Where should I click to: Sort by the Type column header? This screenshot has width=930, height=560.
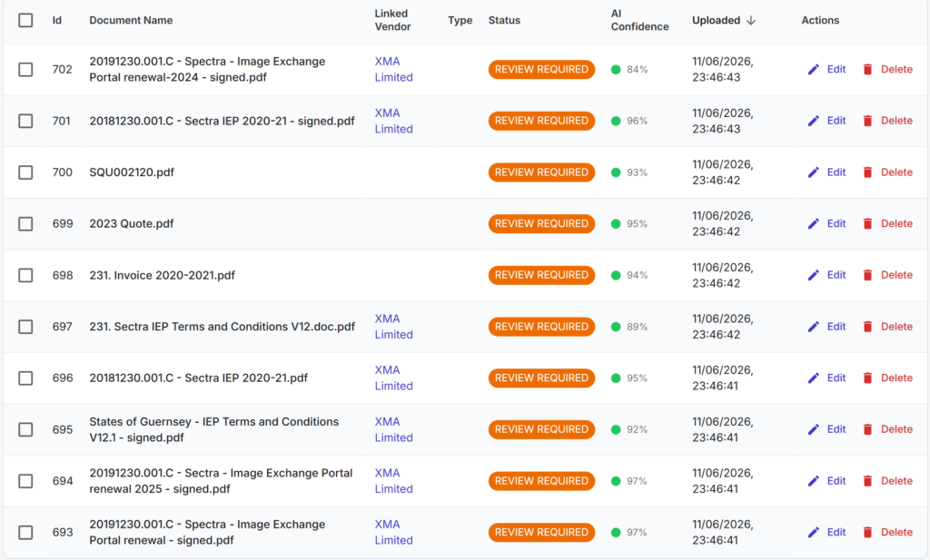(x=460, y=20)
